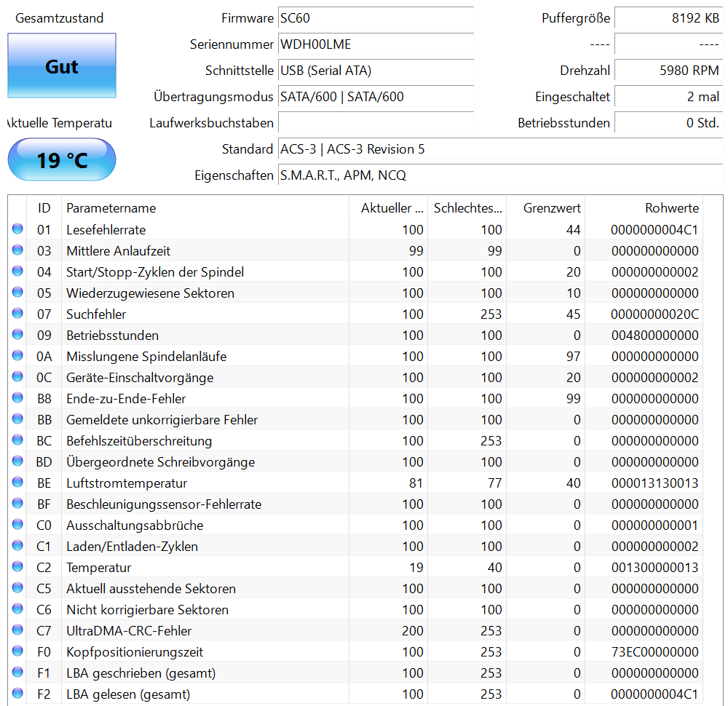Screen dimensions: 728x706
Task: Click the status dot beside Mittlere Anlaufzeit
Action: [17, 250]
